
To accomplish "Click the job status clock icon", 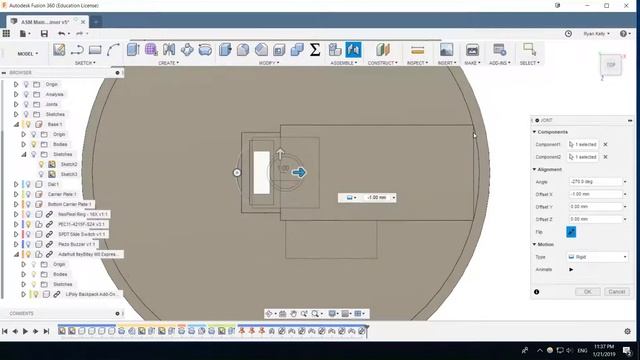I will point(568,33).
